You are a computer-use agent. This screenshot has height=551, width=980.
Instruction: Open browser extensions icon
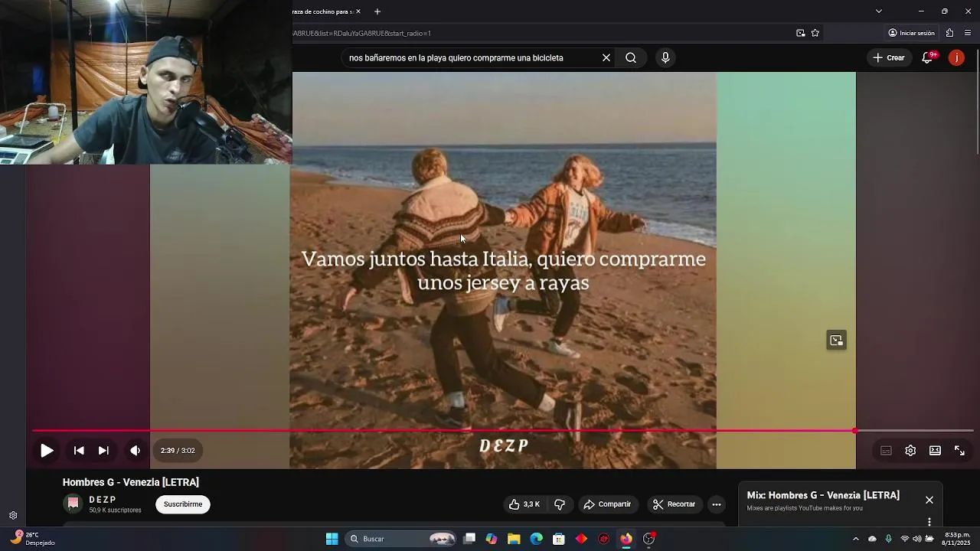(x=949, y=33)
